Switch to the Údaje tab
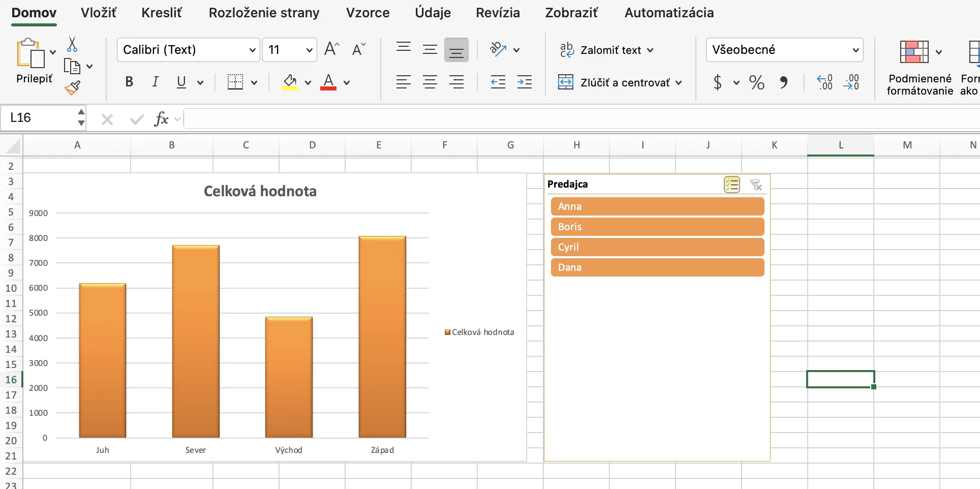 click(x=433, y=13)
